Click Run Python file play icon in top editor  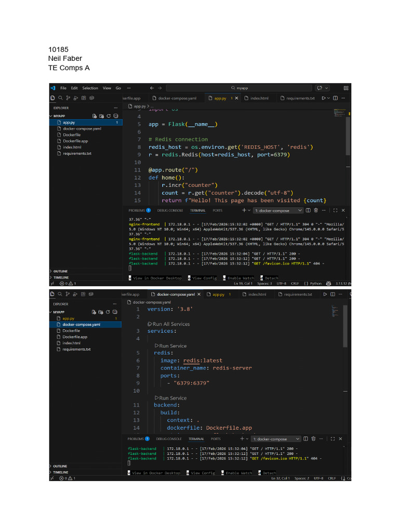[323, 98]
